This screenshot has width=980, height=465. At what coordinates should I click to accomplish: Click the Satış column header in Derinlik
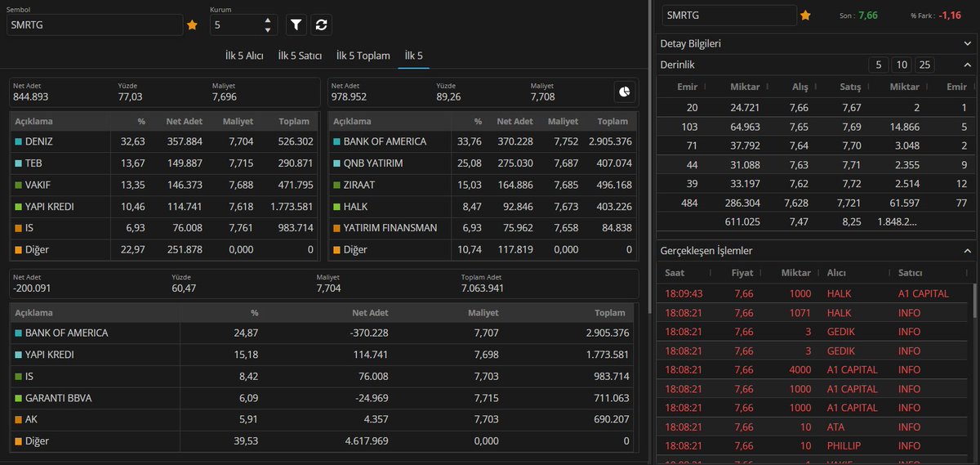[x=851, y=87]
